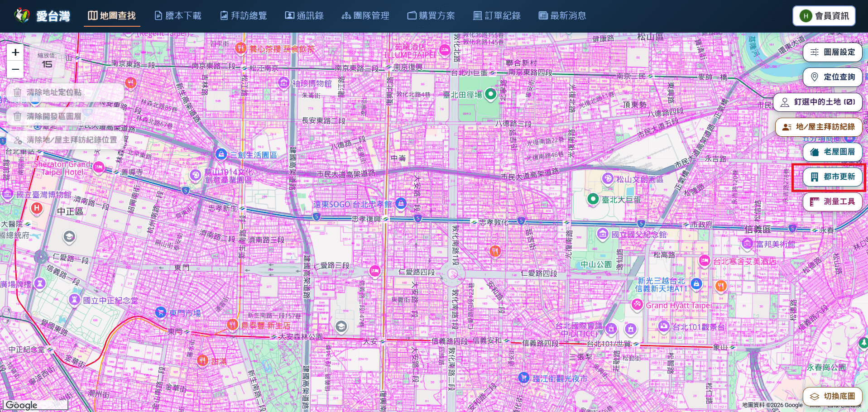This screenshot has height=412, width=868.
Task: Click the Sheraton Grand Taipei Hotel pin
Action: 99,168
